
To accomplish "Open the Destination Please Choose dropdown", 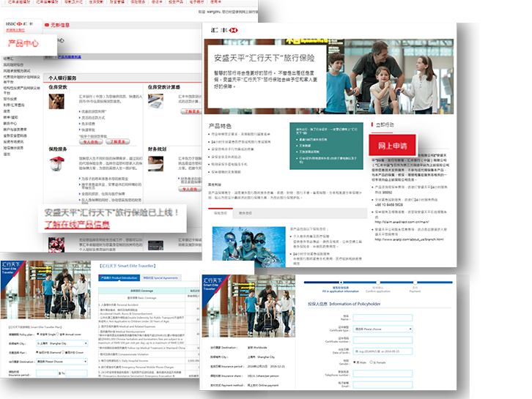I will point(62,362).
